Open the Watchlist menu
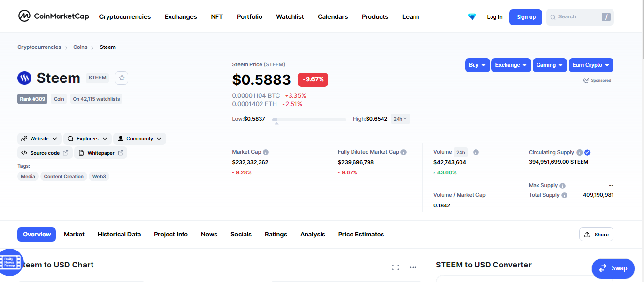The image size is (644, 282). 290,16
